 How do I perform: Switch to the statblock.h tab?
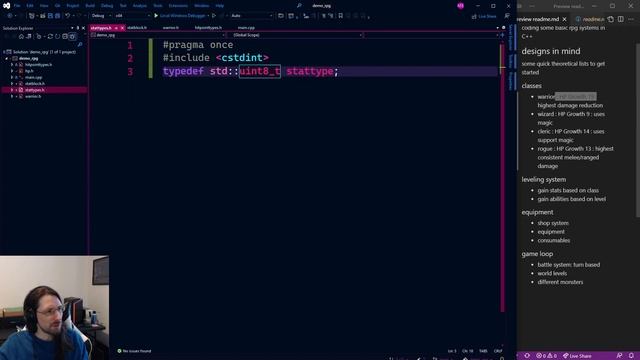(137, 28)
